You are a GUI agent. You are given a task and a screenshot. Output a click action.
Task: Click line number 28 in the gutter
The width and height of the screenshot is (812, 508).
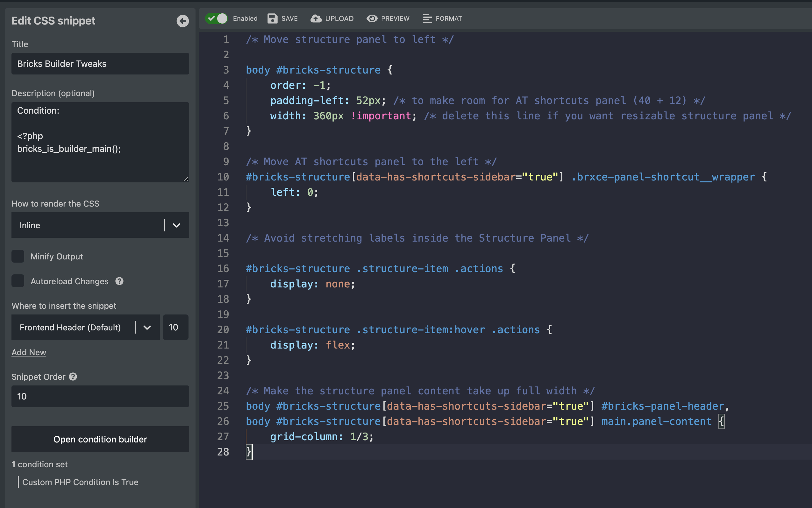223,452
